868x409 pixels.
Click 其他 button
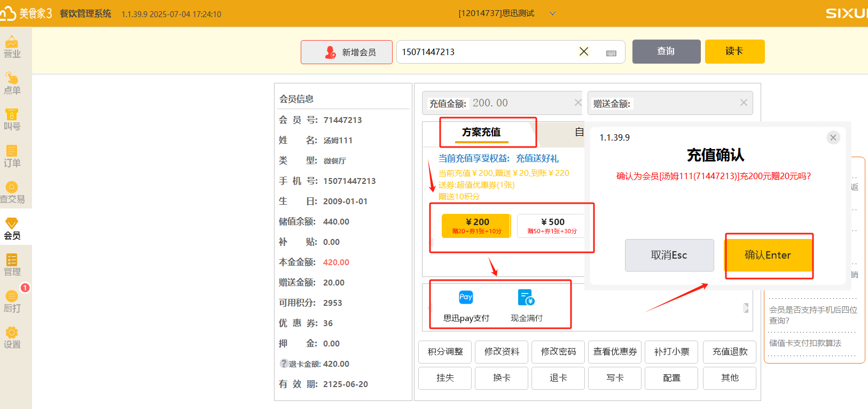[x=730, y=378]
